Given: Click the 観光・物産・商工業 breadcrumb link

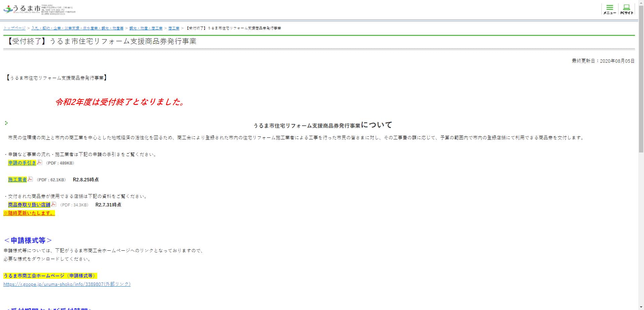Looking at the screenshot, I should (146, 28).
